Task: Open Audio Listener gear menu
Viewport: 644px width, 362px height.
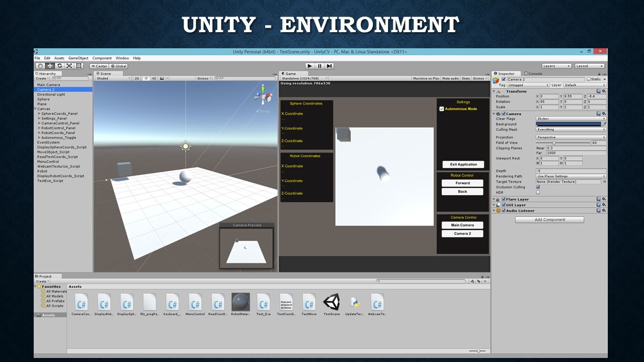Action: 604,211
